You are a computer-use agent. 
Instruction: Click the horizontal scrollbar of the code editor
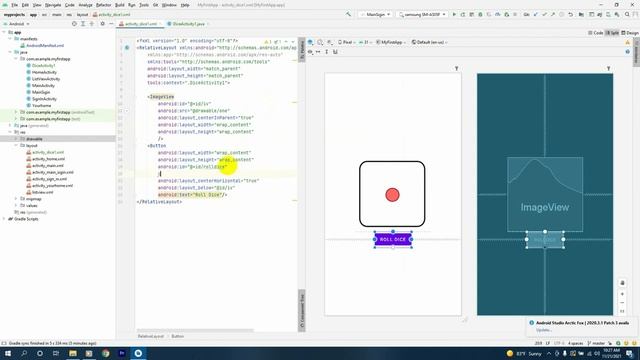[x=195, y=331]
